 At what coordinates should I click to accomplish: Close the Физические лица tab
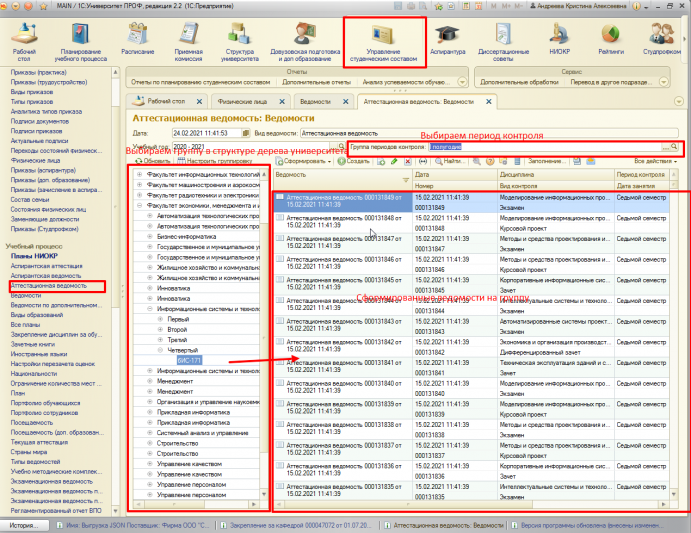coord(282,101)
